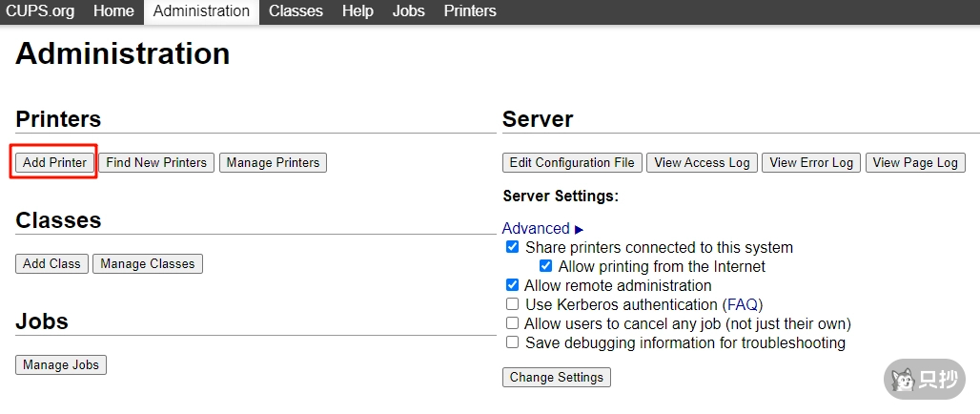Image resolution: width=980 pixels, height=414 pixels.
Task: Open Manage Classes
Action: 148,264
